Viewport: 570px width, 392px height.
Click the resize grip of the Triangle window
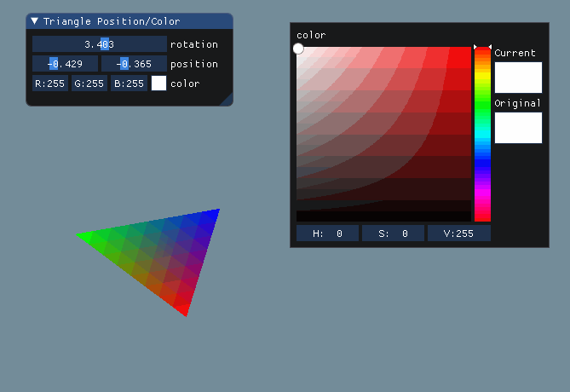[227, 101]
